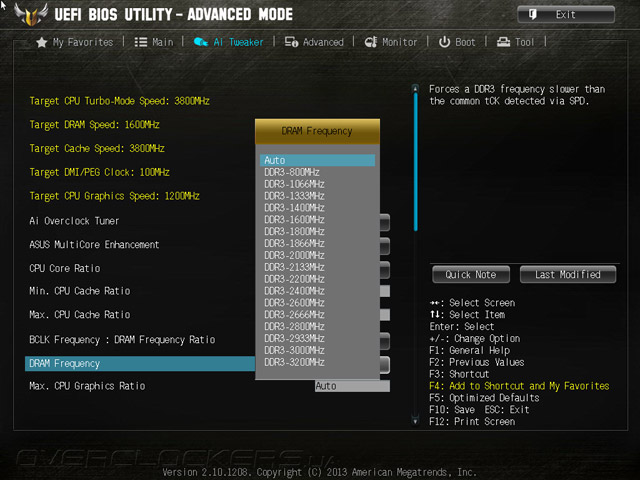Click Target DRAM Speed: 1600MHz text
The width and height of the screenshot is (640, 480).
[x=94, y=124]
